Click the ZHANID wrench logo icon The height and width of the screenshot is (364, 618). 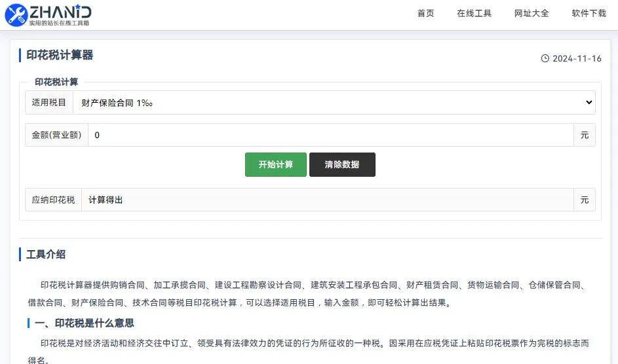(x=16, y=15)
